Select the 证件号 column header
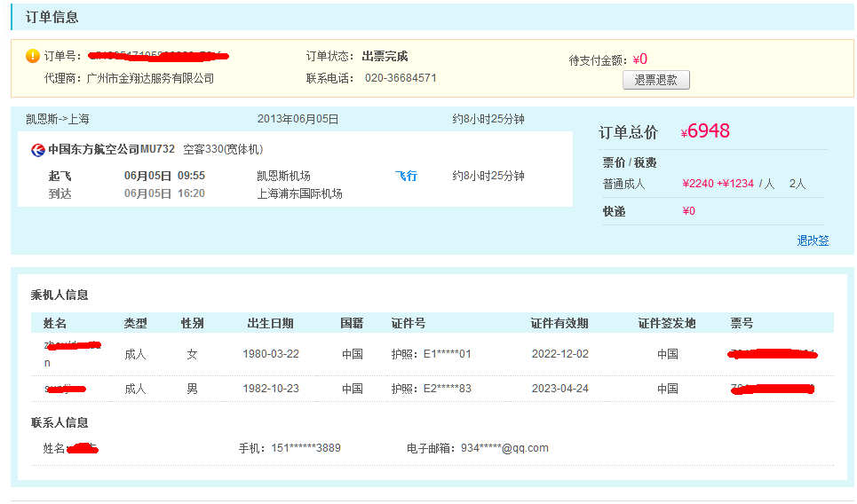The width and height of the screenshot is (857, 504). (408, 323)
